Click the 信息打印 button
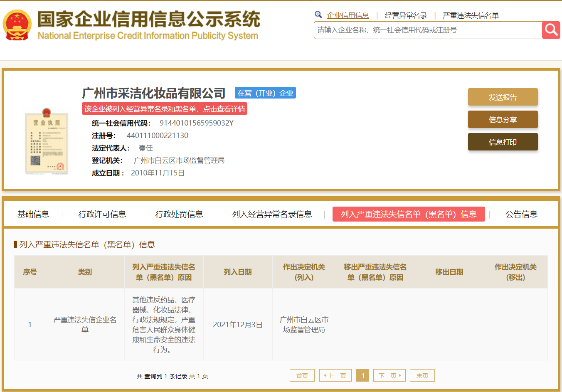Screen dimensions: 562x392 coord(503,142)
